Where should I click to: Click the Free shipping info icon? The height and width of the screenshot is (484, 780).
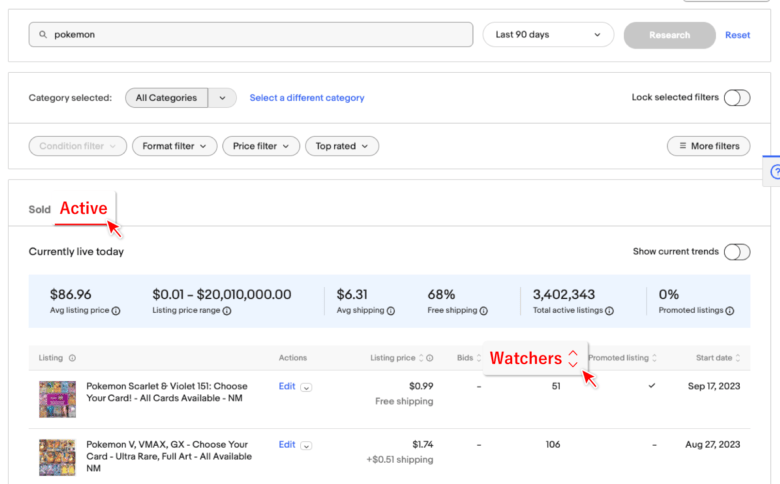click(485, 311)
